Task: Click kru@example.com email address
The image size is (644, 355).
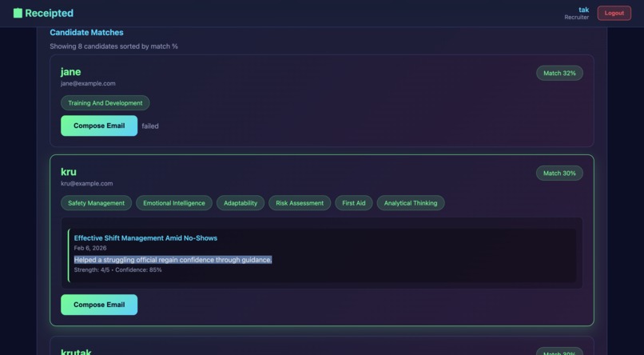Action: click(x=86, y=184)
